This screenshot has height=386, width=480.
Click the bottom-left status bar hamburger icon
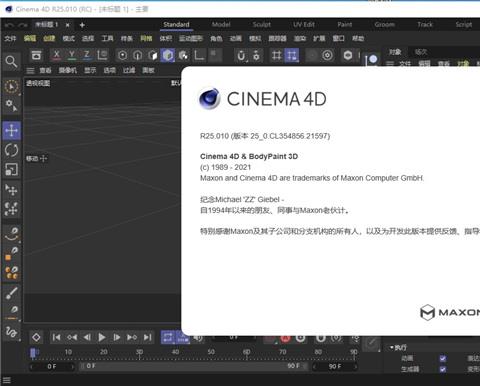coord(7,380)
